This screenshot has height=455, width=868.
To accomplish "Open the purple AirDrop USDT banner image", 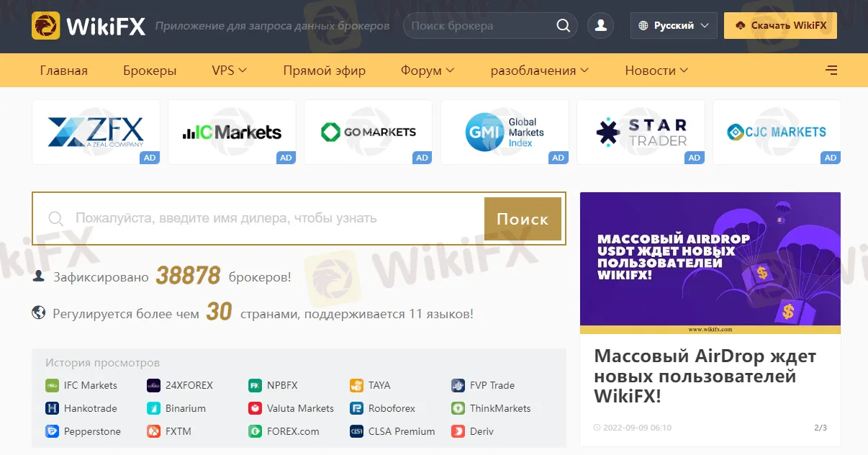I will [x=710, y=263].
